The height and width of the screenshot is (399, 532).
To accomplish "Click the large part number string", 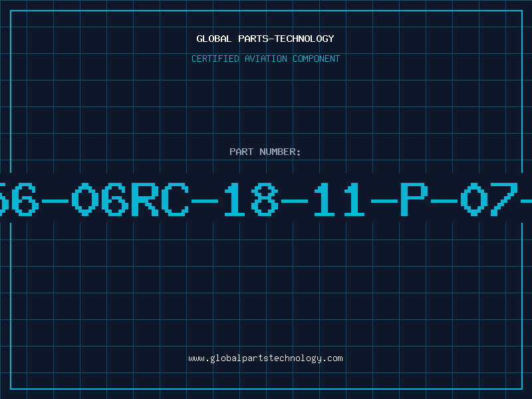I will click(266, 199).
